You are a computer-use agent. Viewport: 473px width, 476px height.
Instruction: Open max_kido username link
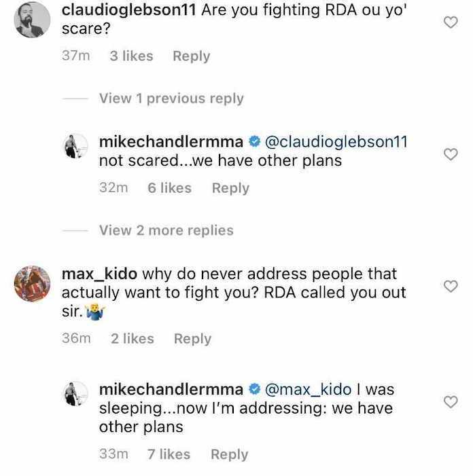coord(99,274)
